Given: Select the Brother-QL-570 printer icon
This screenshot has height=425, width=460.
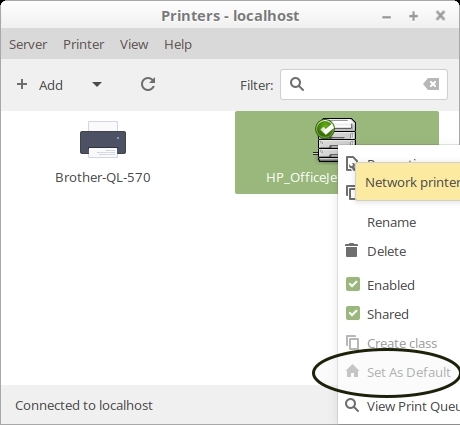Looking at the screenshot, I should [103, 140].
